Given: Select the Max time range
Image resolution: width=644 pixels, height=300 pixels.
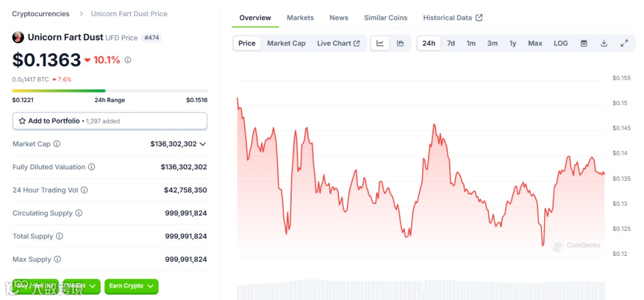Looking at the screenshot, I should coord(535,43).
